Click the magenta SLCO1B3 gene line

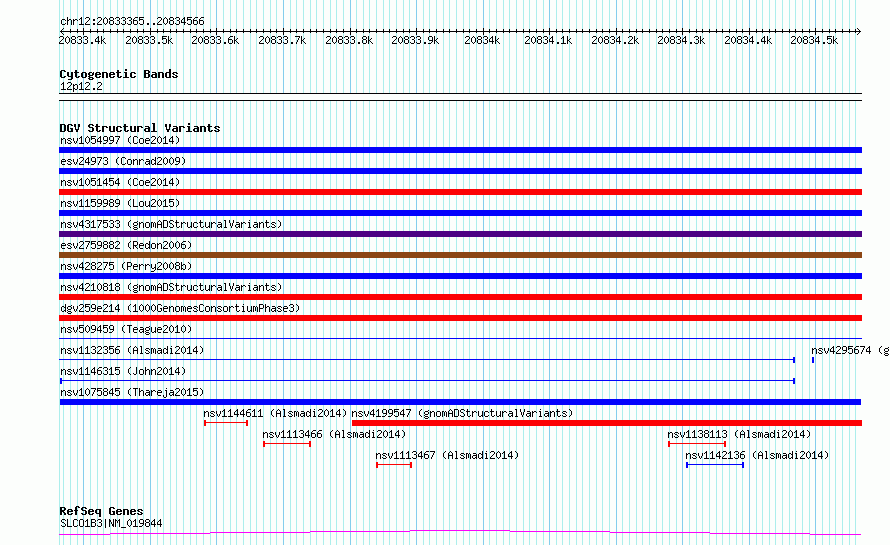tap(460, 533)
